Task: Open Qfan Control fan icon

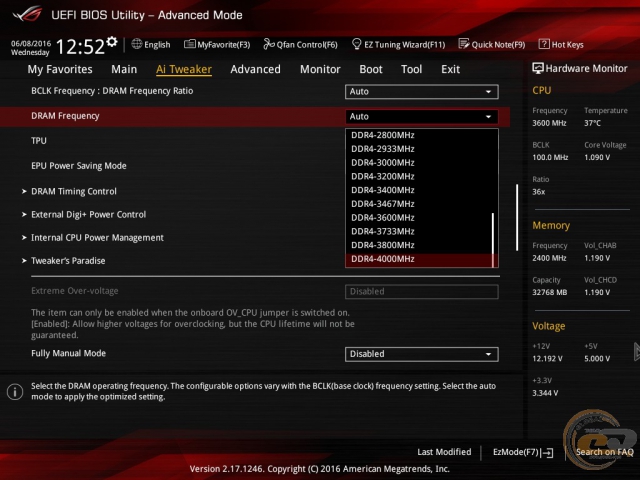Action: click(269, 44)
